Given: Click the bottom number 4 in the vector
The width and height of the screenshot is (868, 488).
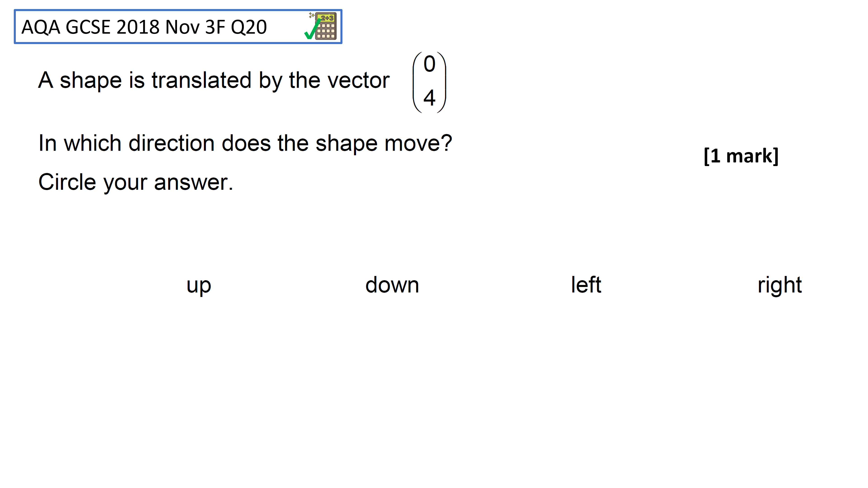Looking at the screenshot, I should pos(429,98).
